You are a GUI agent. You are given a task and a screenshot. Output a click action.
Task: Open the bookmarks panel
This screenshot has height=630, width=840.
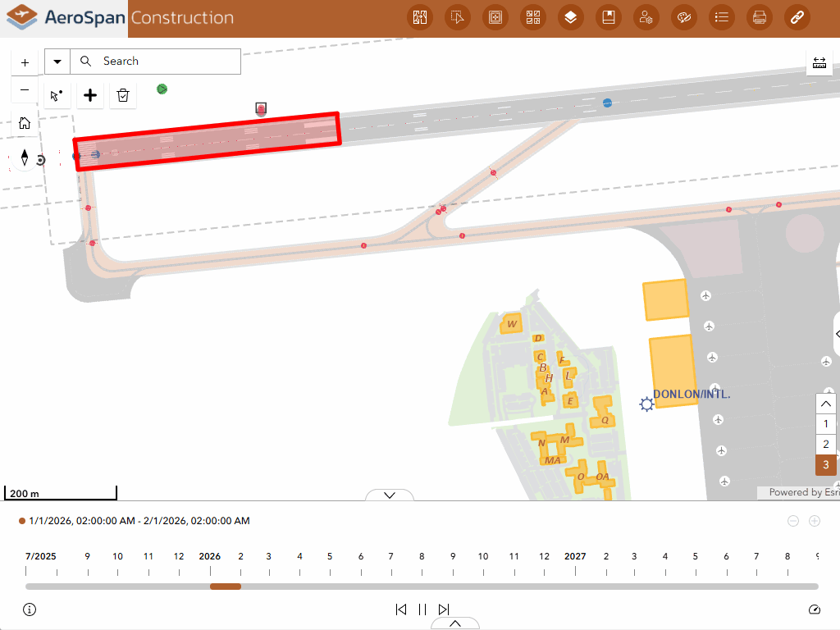coord(609,17)
